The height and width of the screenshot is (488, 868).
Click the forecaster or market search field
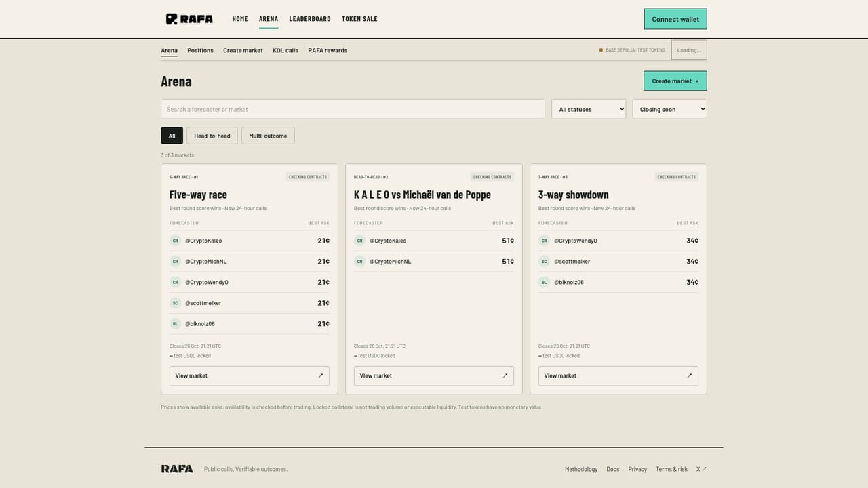point(353,109)
